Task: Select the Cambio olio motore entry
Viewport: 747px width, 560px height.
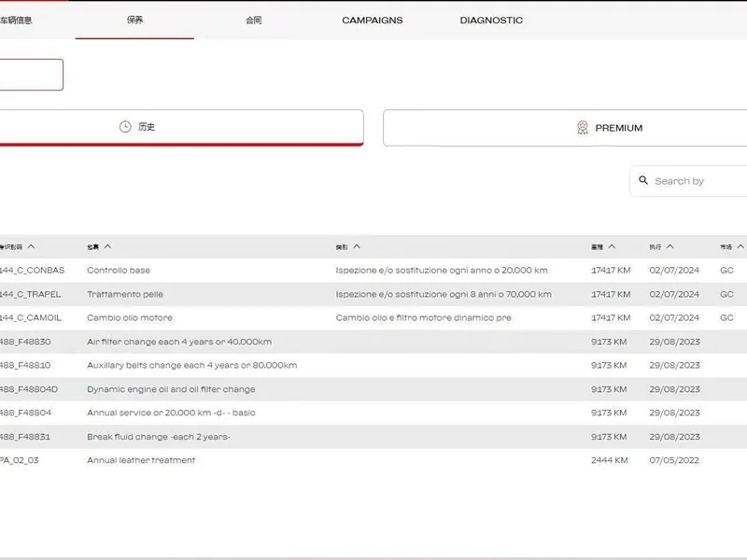Action: click(130, 317)
